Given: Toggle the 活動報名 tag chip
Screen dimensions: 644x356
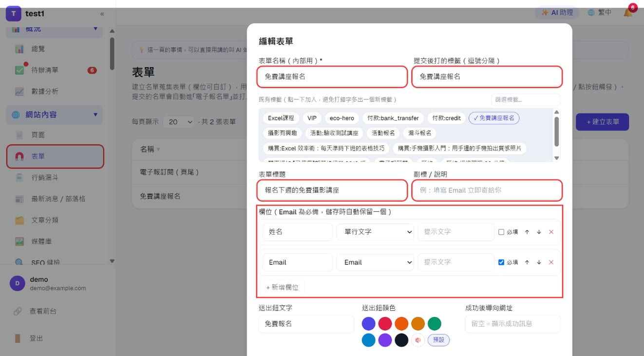Looking at the screenshot, I should coord(383,133).
